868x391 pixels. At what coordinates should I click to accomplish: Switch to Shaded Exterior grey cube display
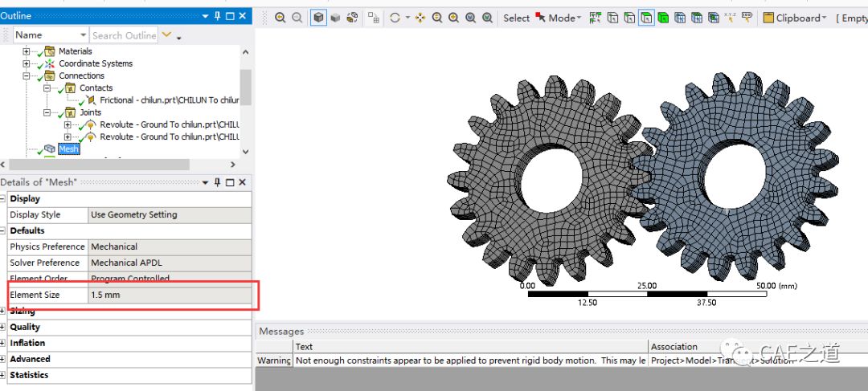click(335, 18)
